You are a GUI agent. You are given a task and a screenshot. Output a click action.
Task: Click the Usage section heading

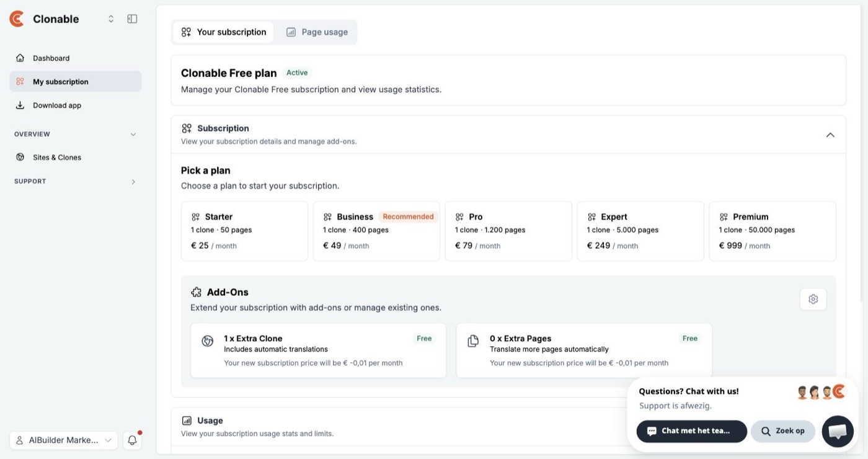tap(210, 421)
